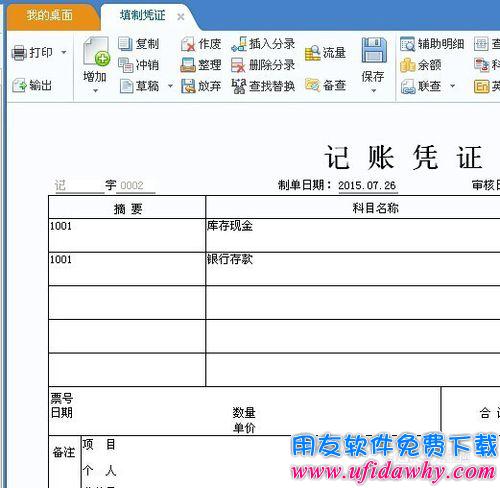Click the 项 目 remark label
This screenshot has width=500, height=488.
99,444
